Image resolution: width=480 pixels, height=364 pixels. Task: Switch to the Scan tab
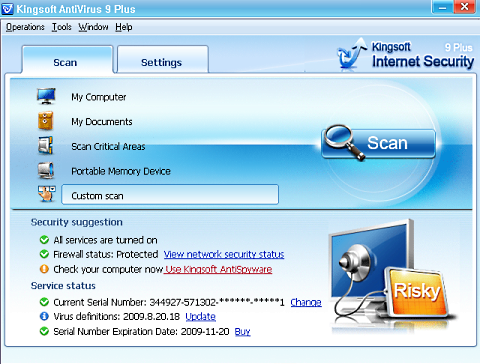pyautogui.click(x=67, y=60)
